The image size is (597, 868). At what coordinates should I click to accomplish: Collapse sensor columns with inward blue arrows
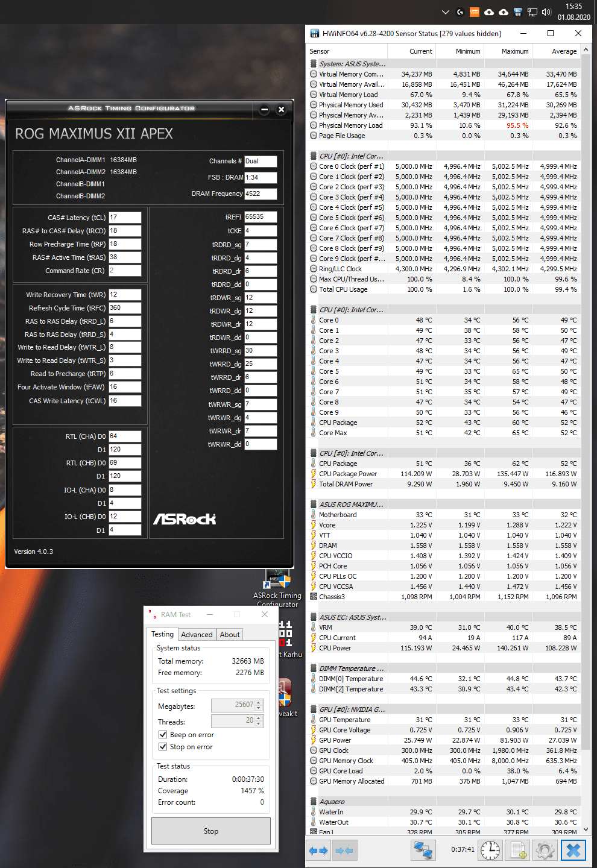344,851
